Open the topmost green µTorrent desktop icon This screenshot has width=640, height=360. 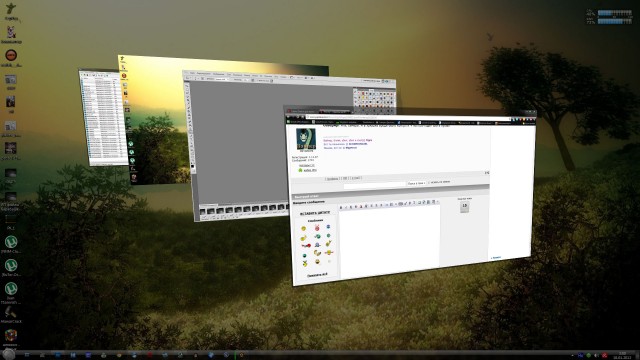[x=11, y=242]
